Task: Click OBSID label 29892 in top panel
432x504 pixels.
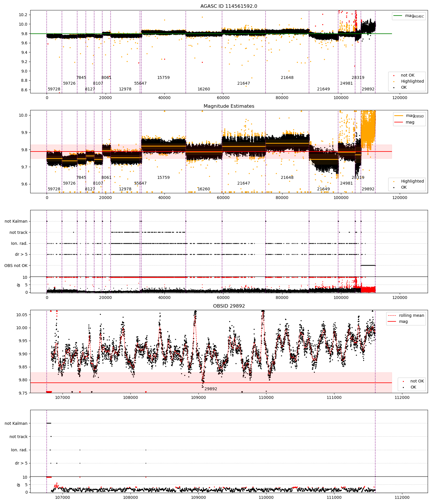Action: tap(368, 89)
